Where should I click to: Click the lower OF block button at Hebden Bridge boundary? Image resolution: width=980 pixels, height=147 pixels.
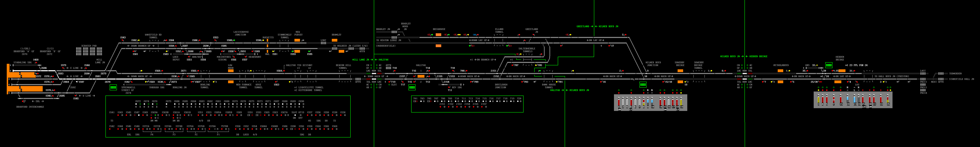point(748,87)
